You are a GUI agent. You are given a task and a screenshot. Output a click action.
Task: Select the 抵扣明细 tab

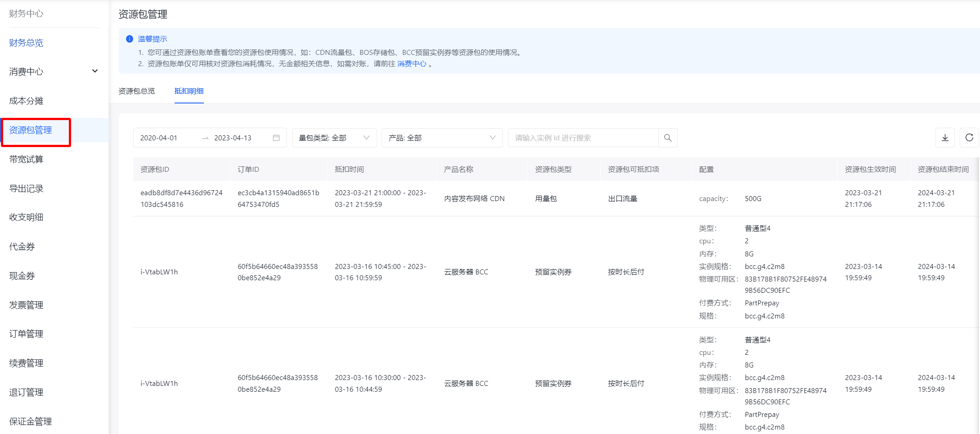point(189,91)
